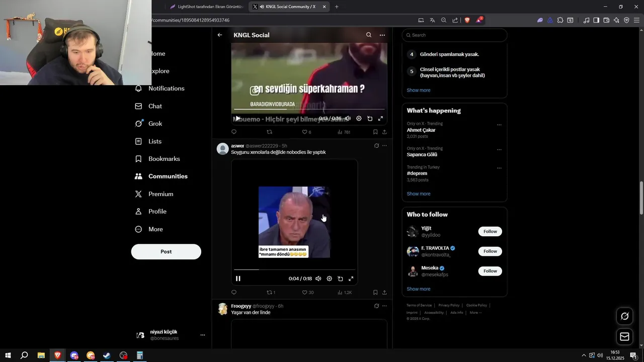
Task: Show more community rules
Action: (419, 90)
